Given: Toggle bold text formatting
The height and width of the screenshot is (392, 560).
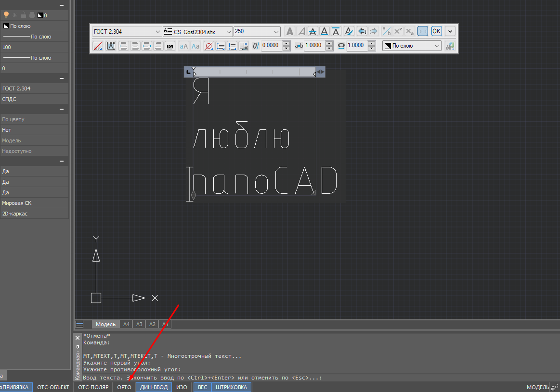Looking at the screenshot, I should click(290, 31).
